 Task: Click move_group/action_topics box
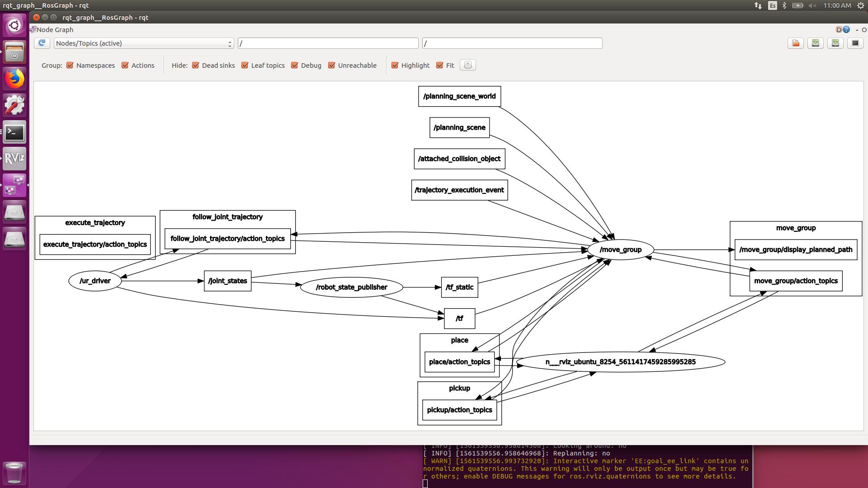click(x=796, y=281)
